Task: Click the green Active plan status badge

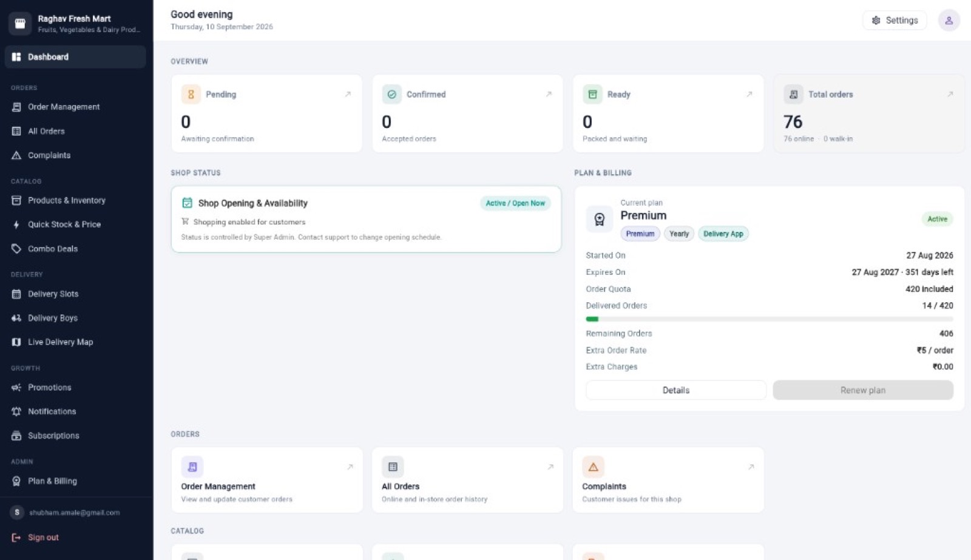Action: pyautogui.click(x=937, y=219)
